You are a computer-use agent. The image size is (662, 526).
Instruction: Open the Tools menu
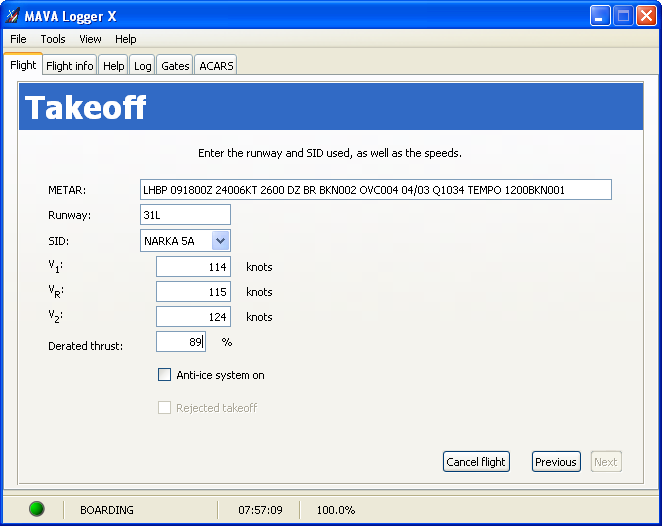[53, 39]
